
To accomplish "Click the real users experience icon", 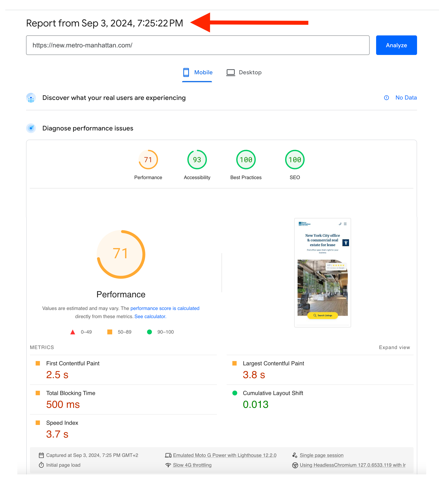I will point(31,98).
